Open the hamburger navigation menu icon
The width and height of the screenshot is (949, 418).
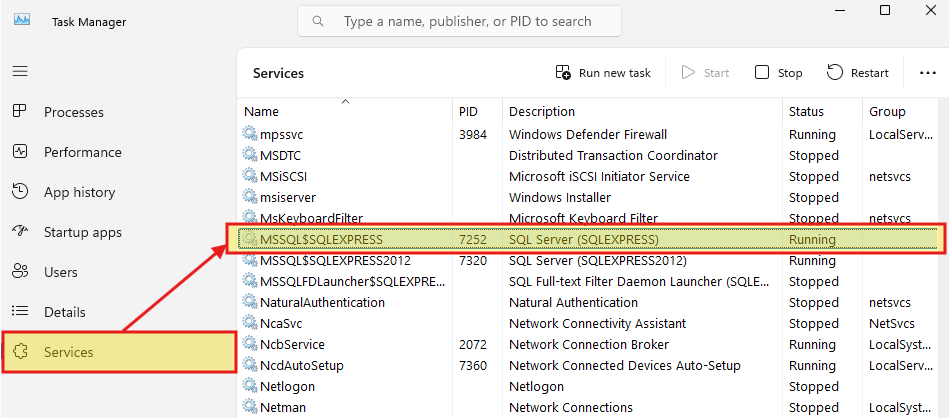pos(20,71)
